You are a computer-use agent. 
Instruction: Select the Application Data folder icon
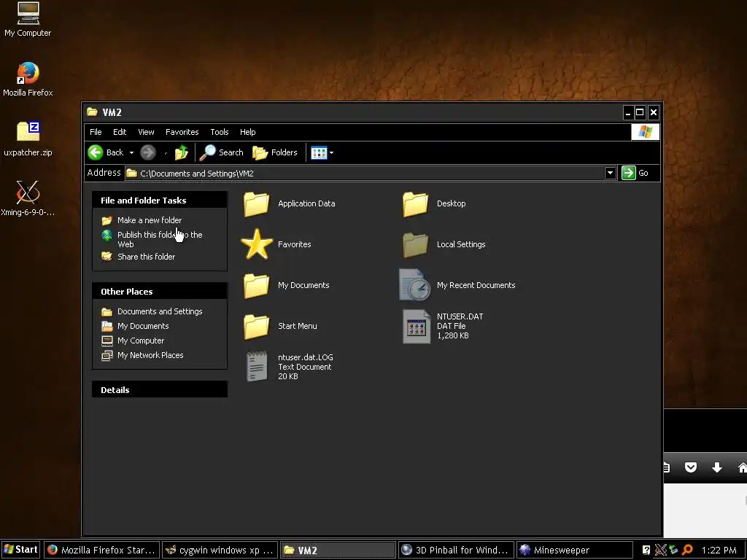tap(256, 204)
